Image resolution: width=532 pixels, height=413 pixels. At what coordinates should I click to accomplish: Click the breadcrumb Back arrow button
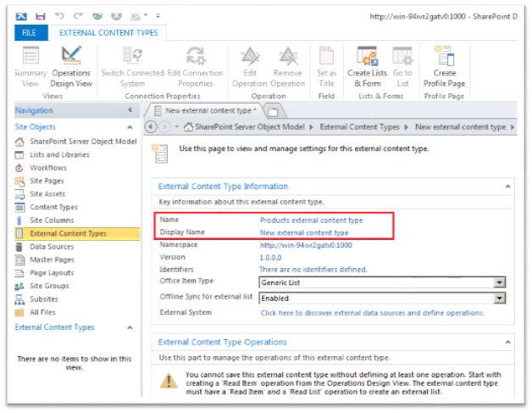click(x=151, y=127)
